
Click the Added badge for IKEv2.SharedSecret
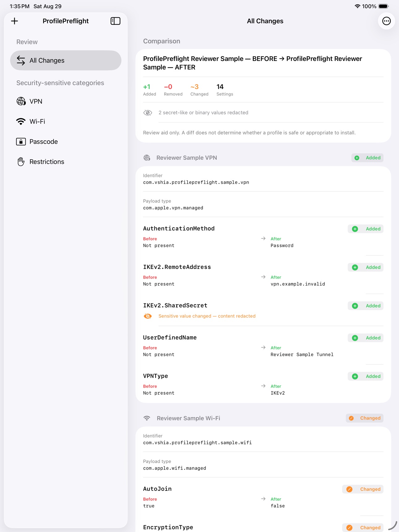[366, 306]
